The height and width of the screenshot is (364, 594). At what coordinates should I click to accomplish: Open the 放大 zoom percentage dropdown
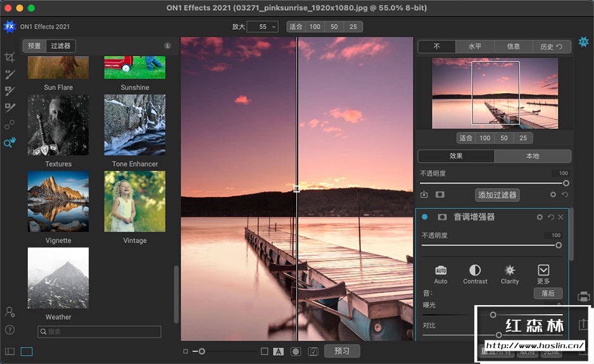point(262,27)
